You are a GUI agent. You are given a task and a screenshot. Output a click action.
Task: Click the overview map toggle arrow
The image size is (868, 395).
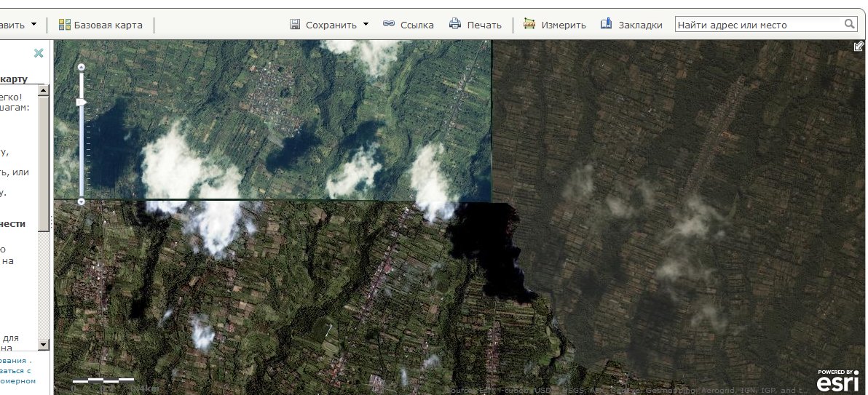click(859, 47)
